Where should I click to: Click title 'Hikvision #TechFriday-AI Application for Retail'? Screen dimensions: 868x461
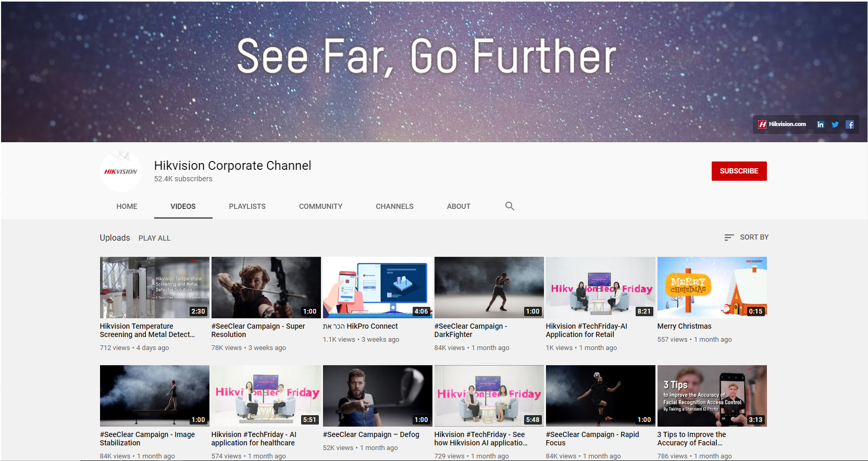point(587,330)
